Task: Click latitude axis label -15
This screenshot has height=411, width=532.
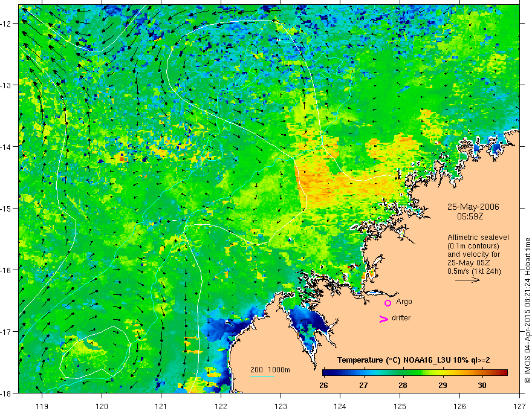Action: (x=6, y=208)
